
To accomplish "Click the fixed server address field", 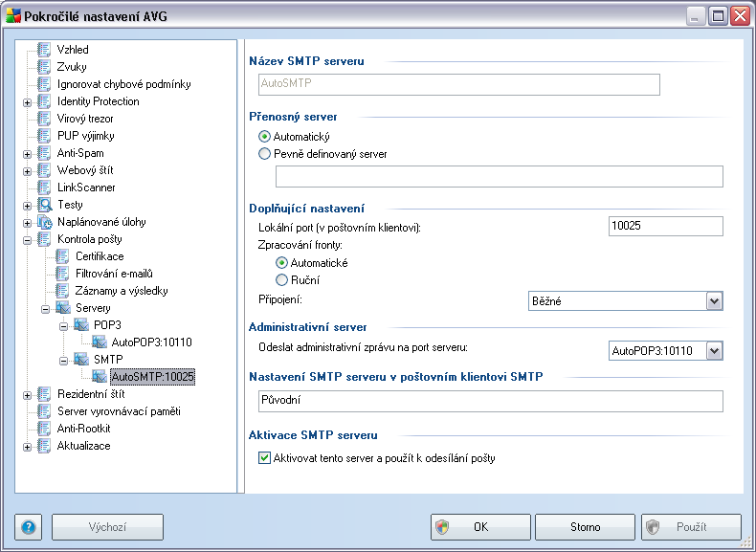I will pos(500,176).
